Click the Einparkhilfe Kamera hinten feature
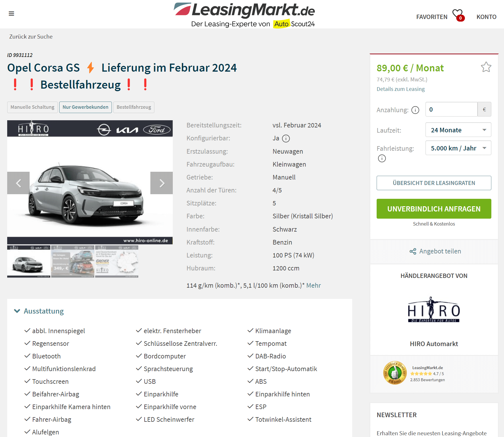 [71, 407]
